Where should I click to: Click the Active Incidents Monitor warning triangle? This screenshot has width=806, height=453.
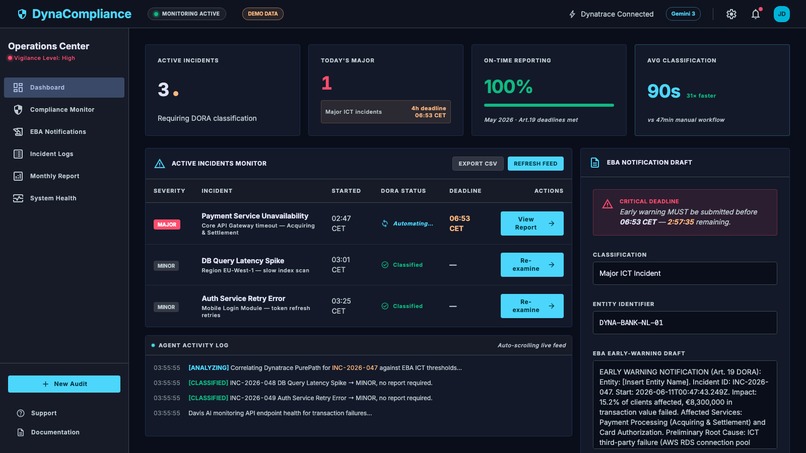pos(159,164)
